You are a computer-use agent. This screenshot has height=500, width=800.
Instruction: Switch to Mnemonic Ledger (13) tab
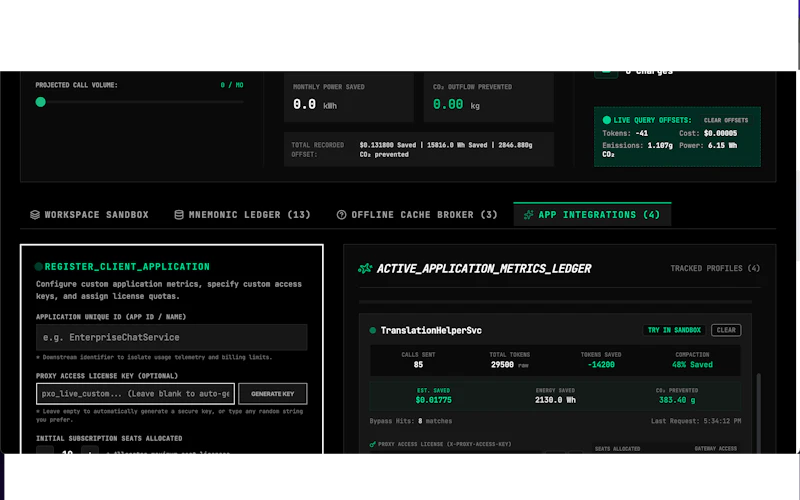pyautogui.click(x=242, y=215)
